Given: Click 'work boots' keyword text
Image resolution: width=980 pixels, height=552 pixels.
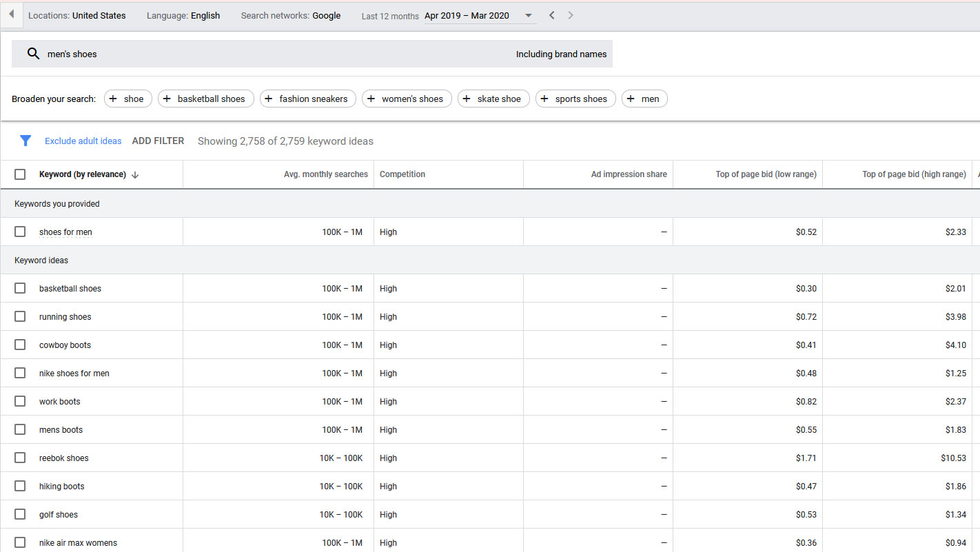Looking at the screenshot, I should pos(59,402).
